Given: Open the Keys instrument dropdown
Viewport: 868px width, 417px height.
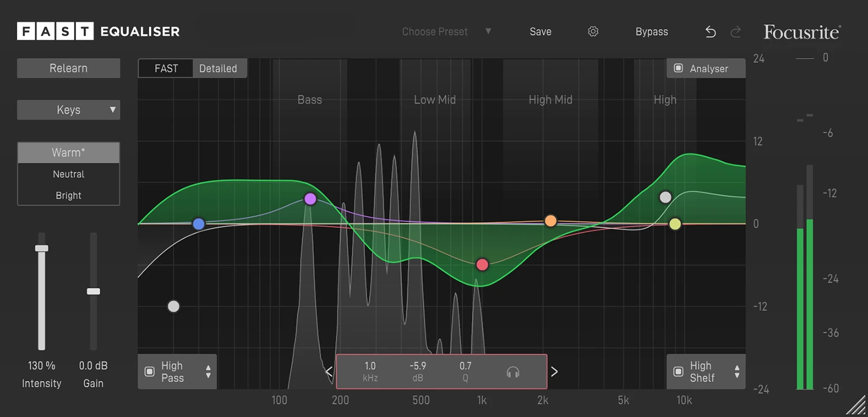Looking at the screenshot, I should pyautogui.click(x=69, y=110).
